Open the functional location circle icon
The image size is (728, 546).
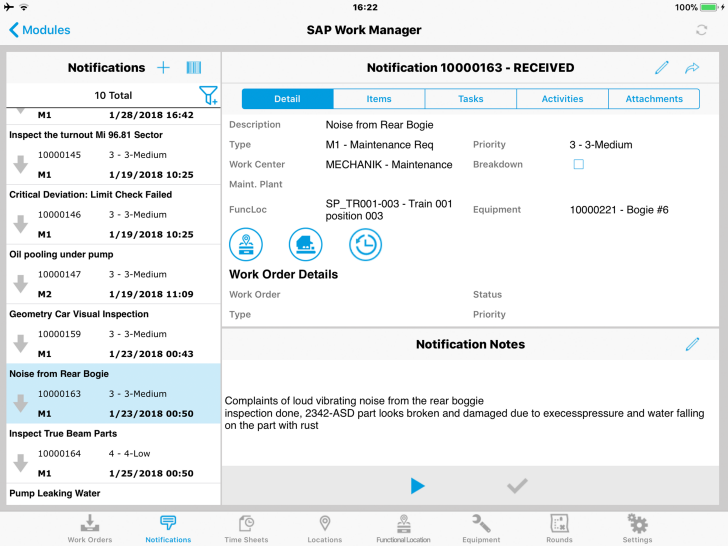(246, 244)
